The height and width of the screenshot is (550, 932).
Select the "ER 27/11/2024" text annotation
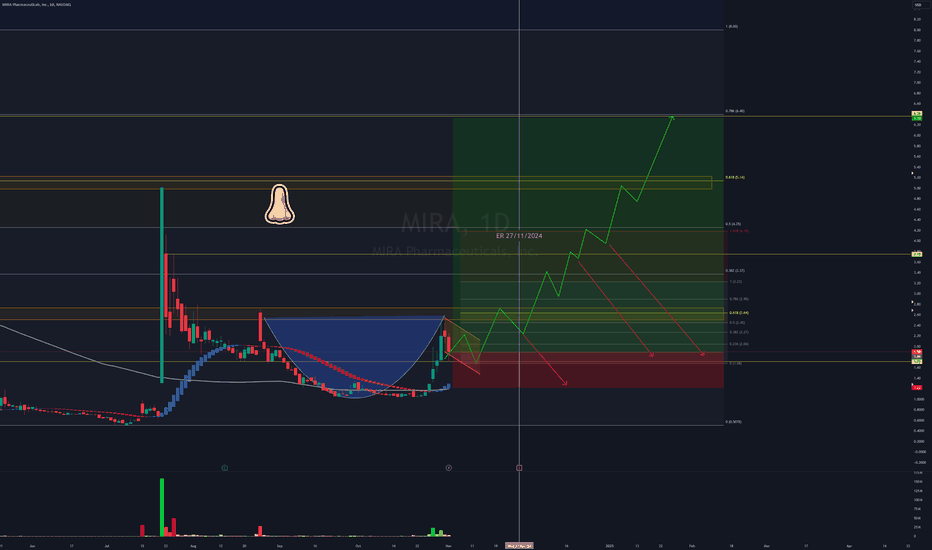pyautogui.click(x=519, y=236)
